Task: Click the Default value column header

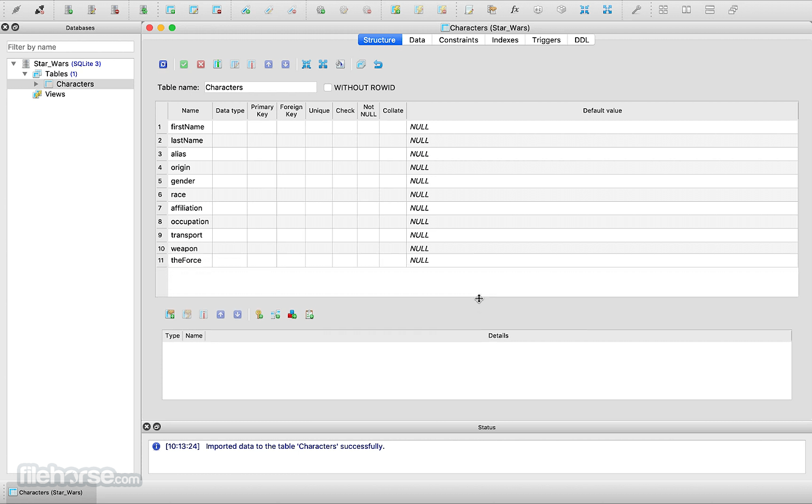Action: (x=602, y=110)
